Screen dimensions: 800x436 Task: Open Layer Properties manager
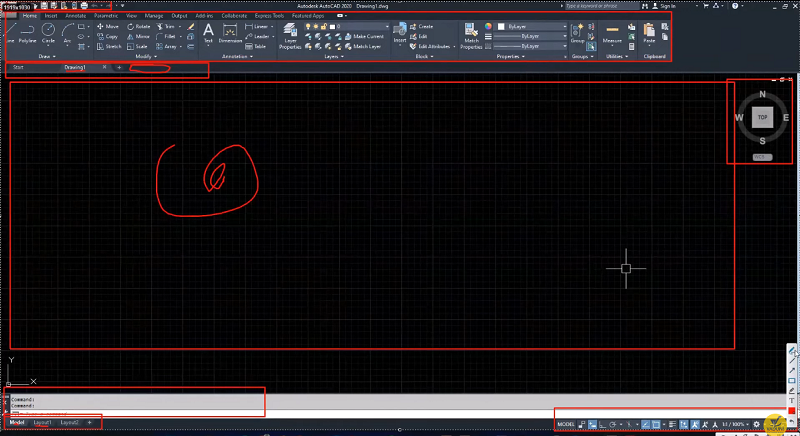point(290,36)
